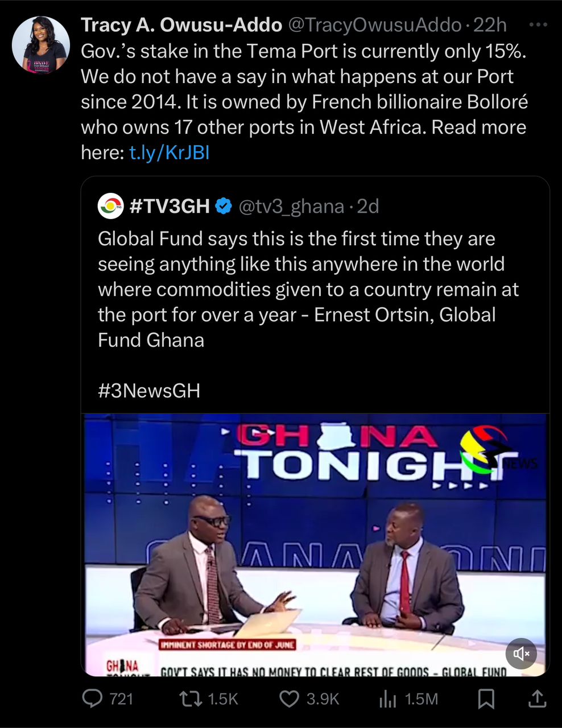Click the @tv3_ghana handle
Image resolution: width=562 pixels, height=728 pixels.
292,206
